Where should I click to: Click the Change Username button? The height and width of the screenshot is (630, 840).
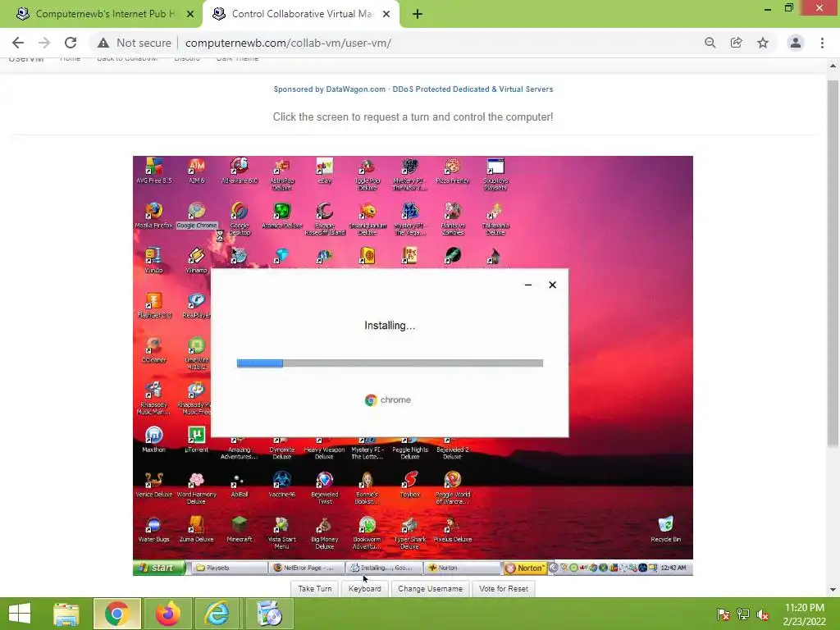click(430, 588)
